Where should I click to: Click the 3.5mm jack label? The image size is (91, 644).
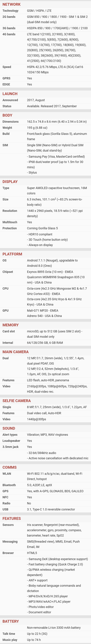(x=10, y=447)
